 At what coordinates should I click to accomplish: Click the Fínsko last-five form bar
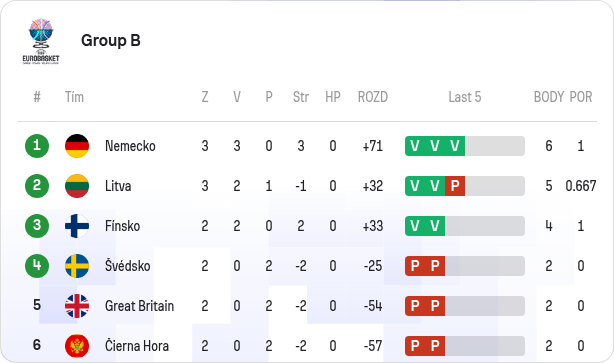(465, 226)
